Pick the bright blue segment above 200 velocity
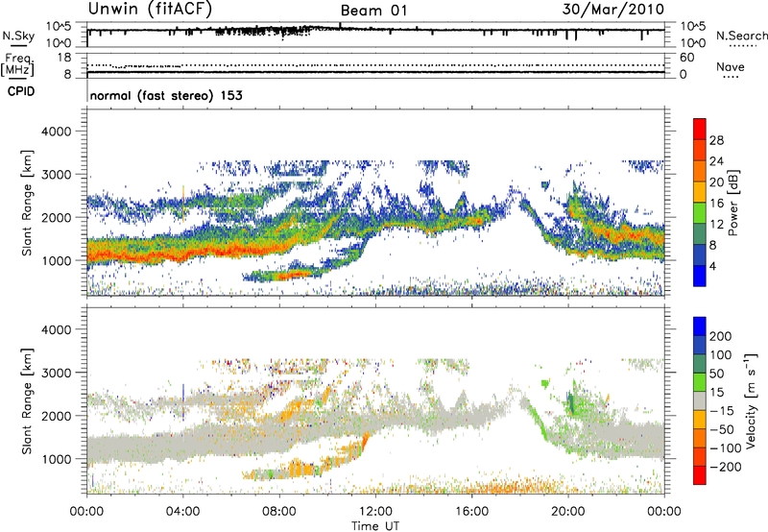The image size is (768, 532). [700, 326]
